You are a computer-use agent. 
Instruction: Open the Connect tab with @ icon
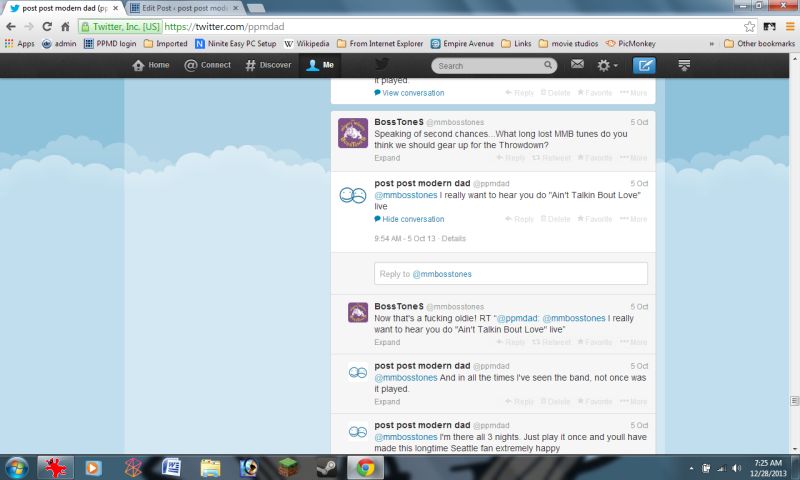coord(207,65)
